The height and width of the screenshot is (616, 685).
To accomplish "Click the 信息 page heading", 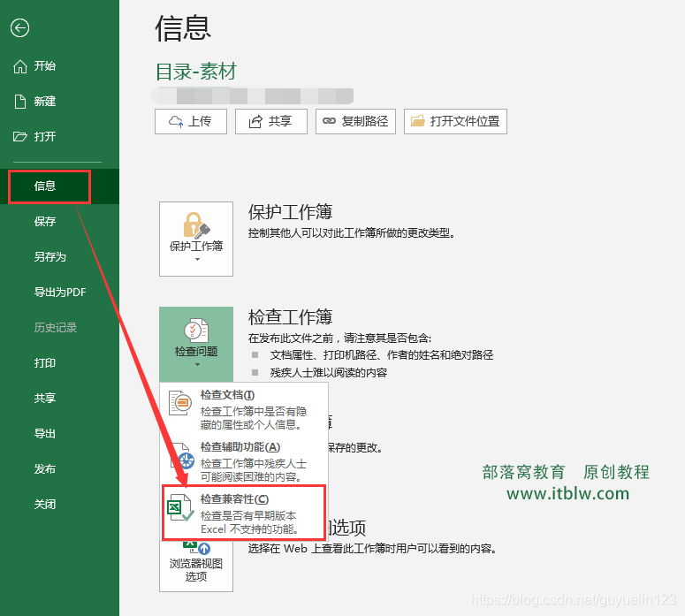I will (x=183, y=28).
